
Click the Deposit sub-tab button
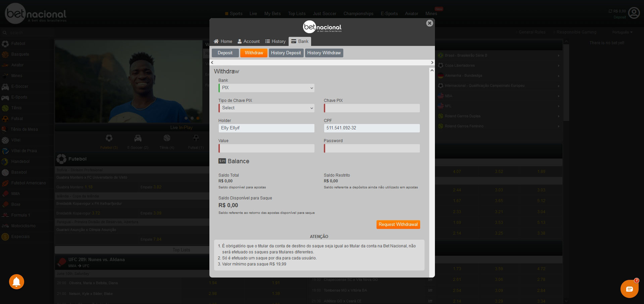(x=225, y=53)
